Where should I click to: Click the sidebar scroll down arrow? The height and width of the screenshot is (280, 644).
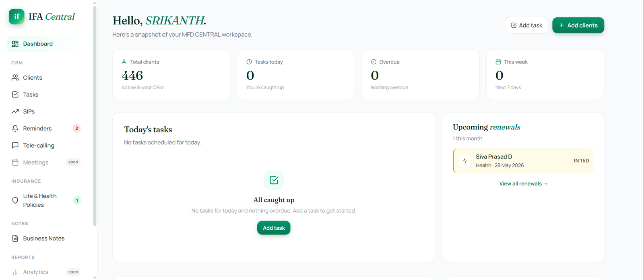[x=95, y=278]
